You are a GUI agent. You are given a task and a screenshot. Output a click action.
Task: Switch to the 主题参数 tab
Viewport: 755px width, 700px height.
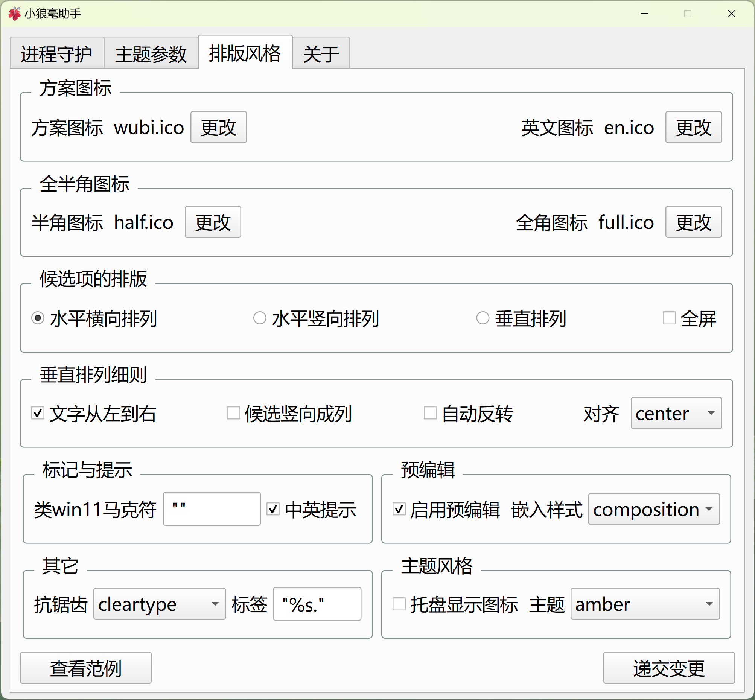(x=151, y=54)
